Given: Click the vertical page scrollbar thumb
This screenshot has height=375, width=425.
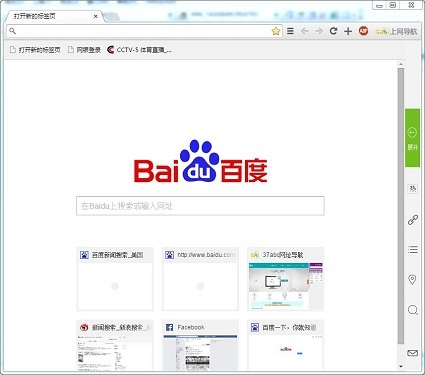Looking at the screenshot, I should [x=401, y=206].
